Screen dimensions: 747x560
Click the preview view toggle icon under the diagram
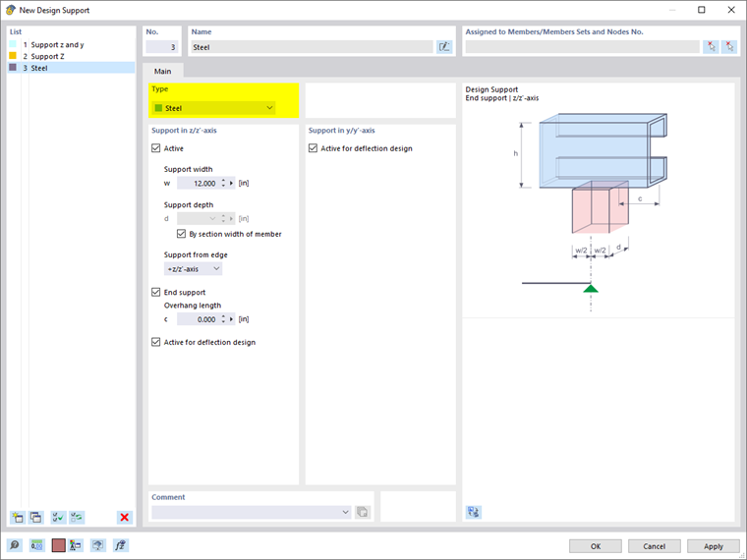[x=474, y=512]
